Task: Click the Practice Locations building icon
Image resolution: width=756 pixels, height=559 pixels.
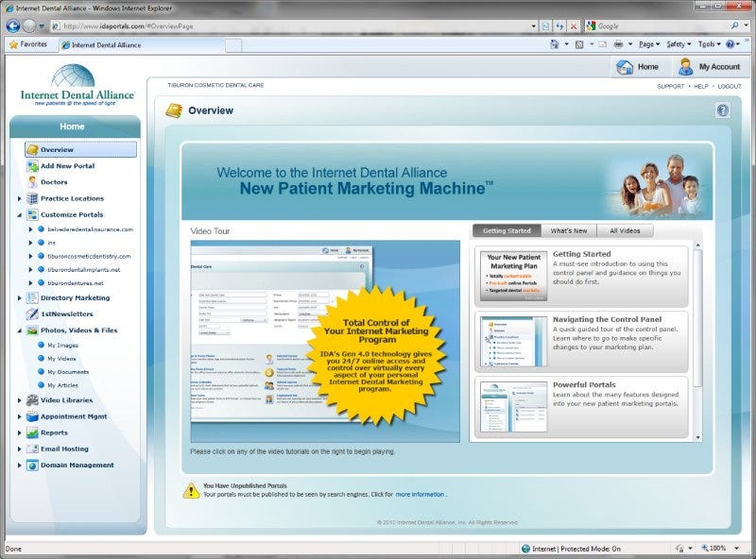Action: [x=32, y=198]
